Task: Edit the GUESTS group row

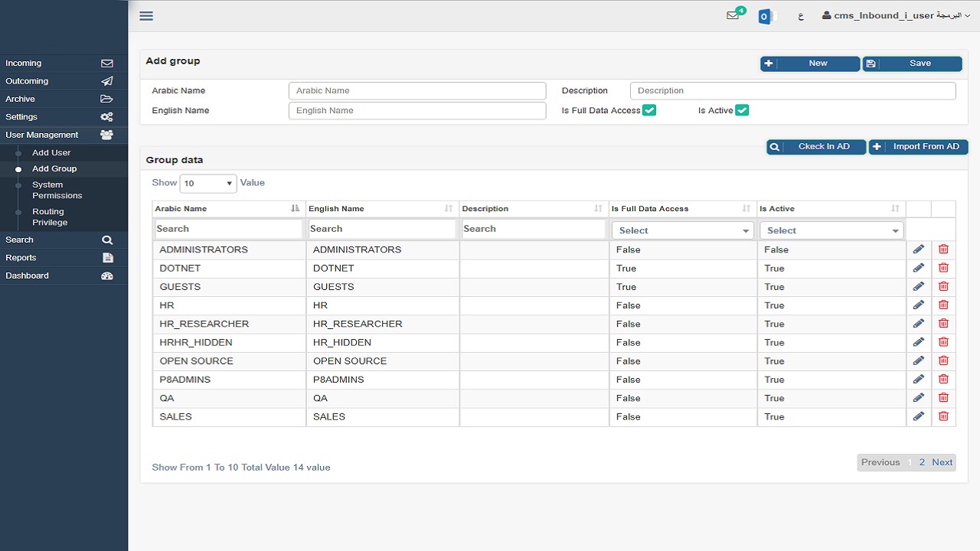Action: click(x=919, y=286)
